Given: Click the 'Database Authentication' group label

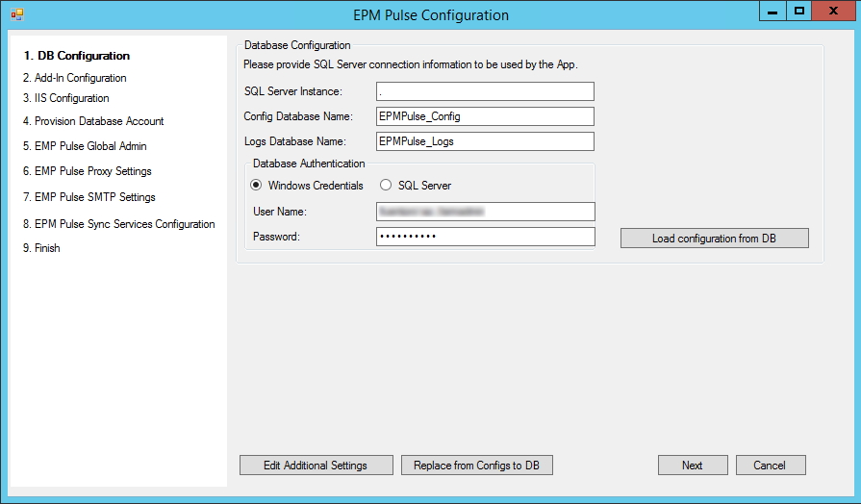Looking at the screenshot, I should (309, 164).
